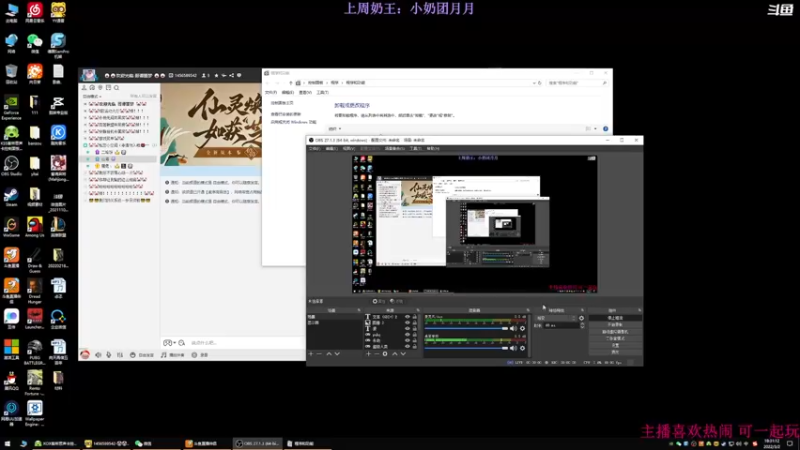Refresh the control panel address bar
The height and width of the screenshot is (450, 800).
[x=540, y=83]
